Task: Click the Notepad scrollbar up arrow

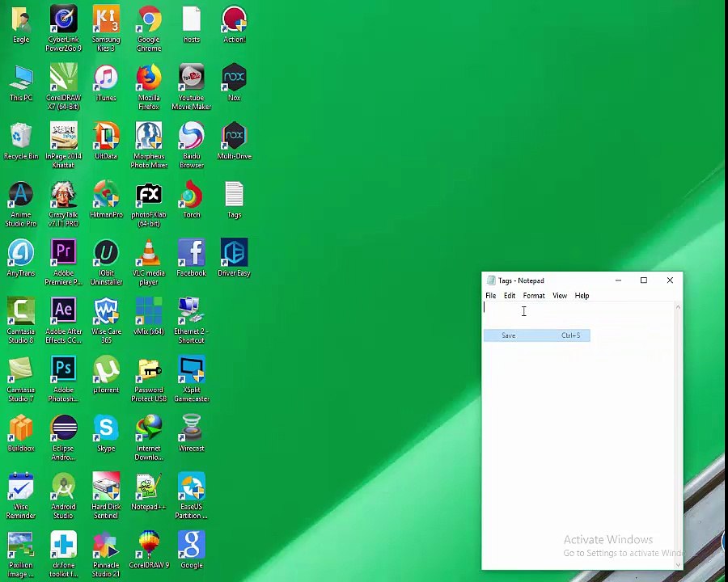Action: click(x=678, y=307)
